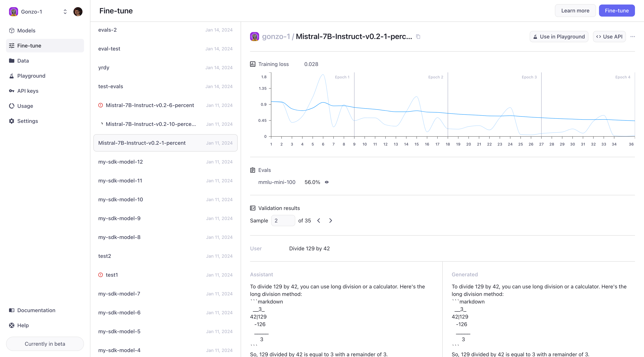Open Usage via the circular arrow icon

(12, 106)
